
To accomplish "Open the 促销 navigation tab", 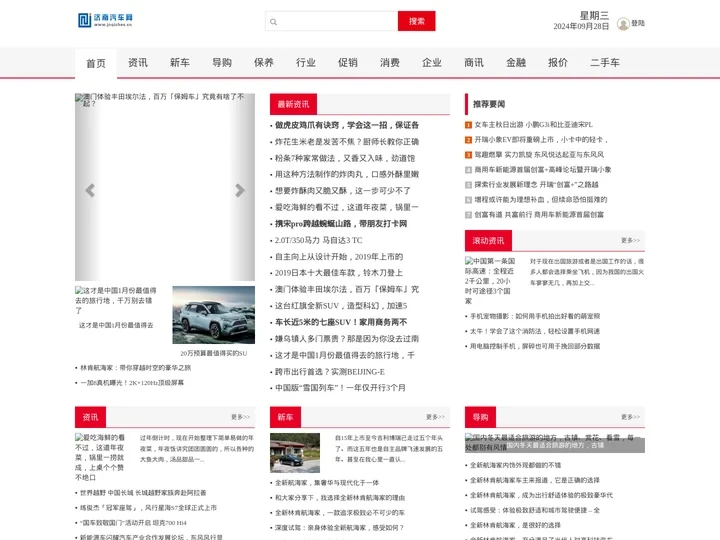I will [348, 62].
